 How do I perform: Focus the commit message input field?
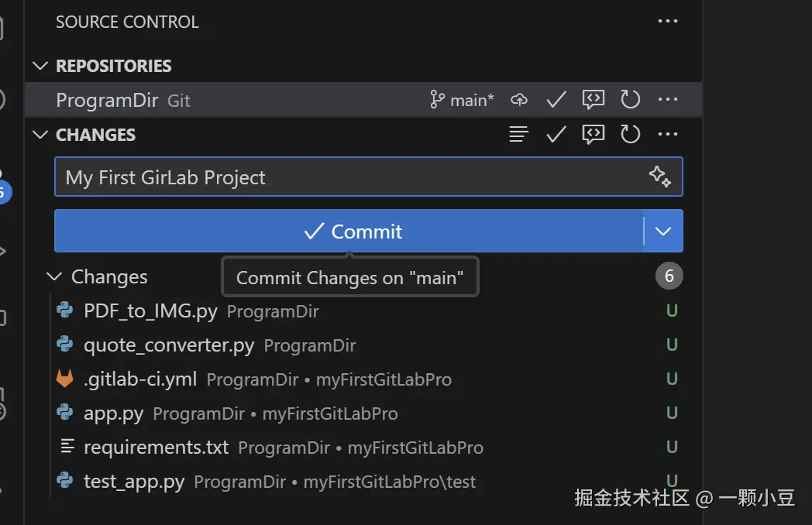click(349, 177)
